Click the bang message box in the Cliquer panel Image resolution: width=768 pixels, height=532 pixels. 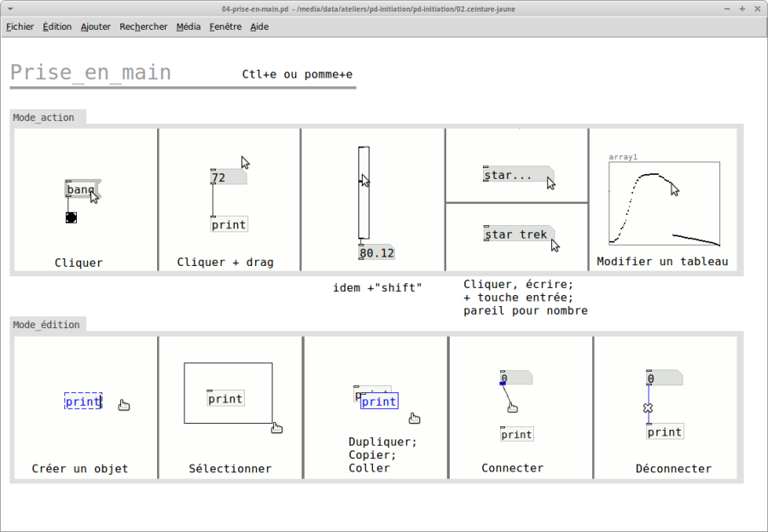point(79,189)
